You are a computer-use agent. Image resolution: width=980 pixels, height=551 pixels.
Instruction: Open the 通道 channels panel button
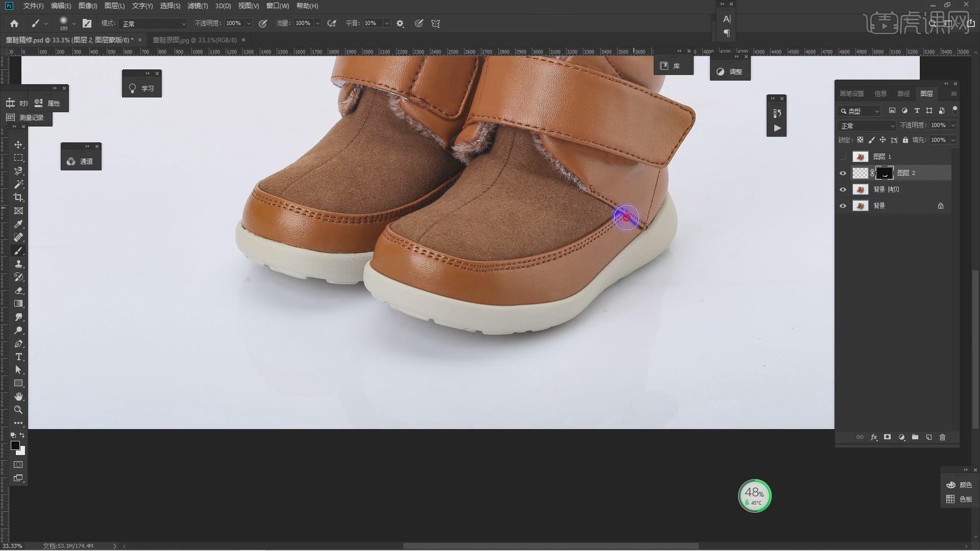coord(81,161)
